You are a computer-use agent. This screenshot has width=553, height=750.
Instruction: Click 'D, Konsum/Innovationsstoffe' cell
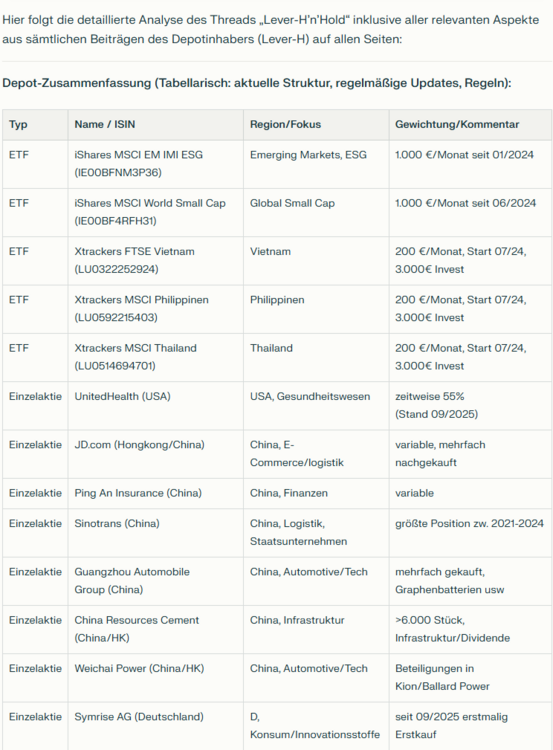(316, 726)
